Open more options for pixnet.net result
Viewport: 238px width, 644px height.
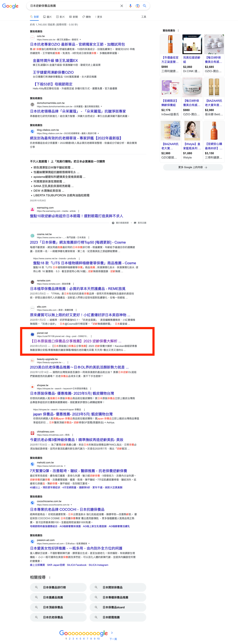tap(91, 336)
